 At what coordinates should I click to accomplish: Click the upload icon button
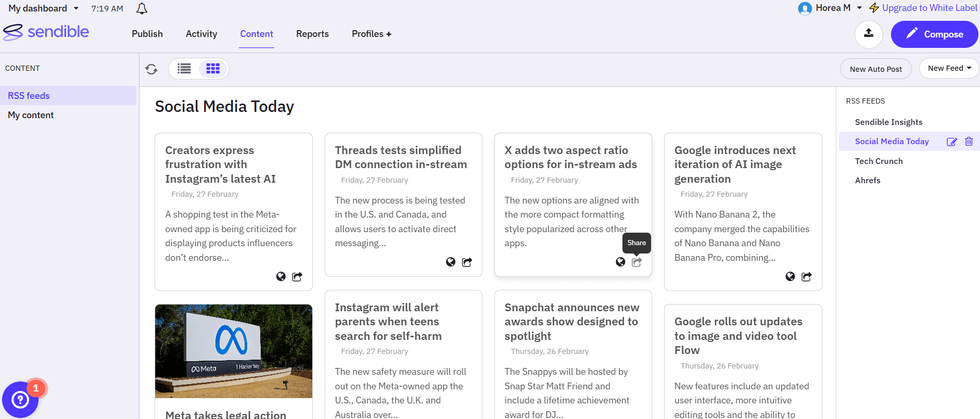869,34
